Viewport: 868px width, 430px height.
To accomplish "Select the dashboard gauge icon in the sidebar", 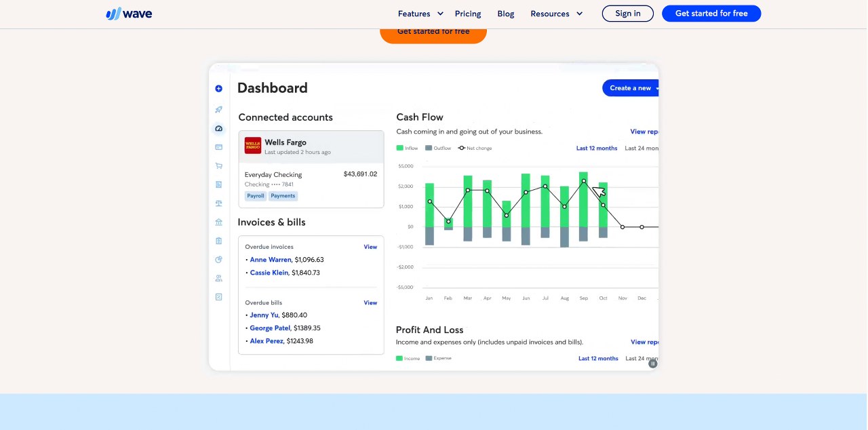I will [x=218, y=128].
